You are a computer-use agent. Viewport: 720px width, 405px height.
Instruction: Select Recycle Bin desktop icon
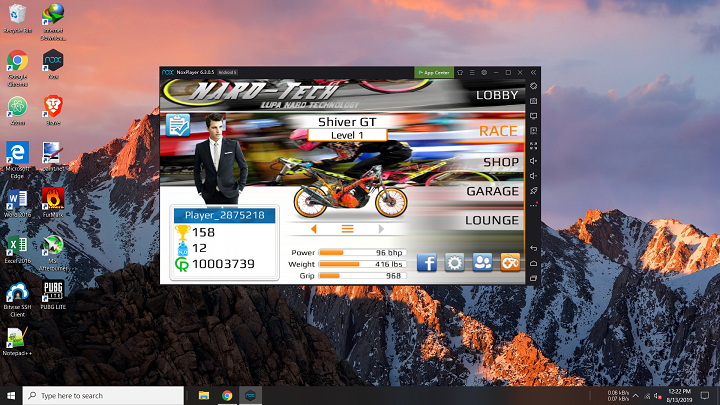click(x=17, y=19)
